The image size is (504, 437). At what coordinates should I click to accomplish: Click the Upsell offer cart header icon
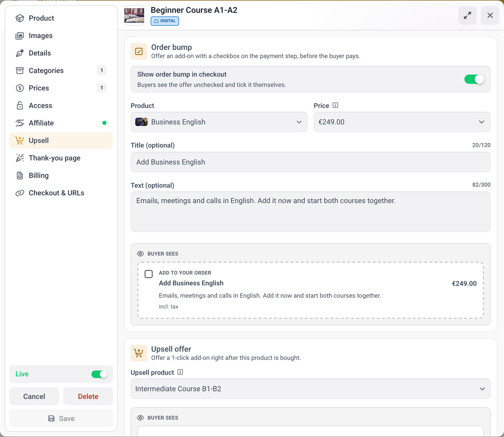point(139,353)
